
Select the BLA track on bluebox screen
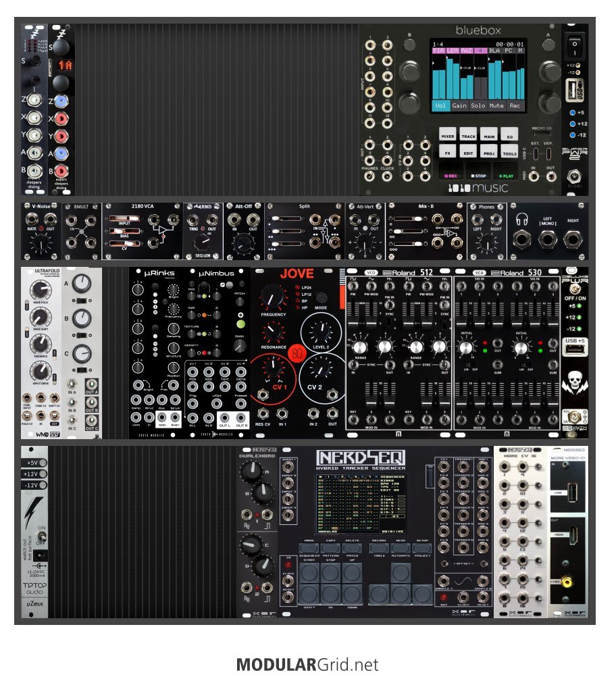click(x=494, y=51)
